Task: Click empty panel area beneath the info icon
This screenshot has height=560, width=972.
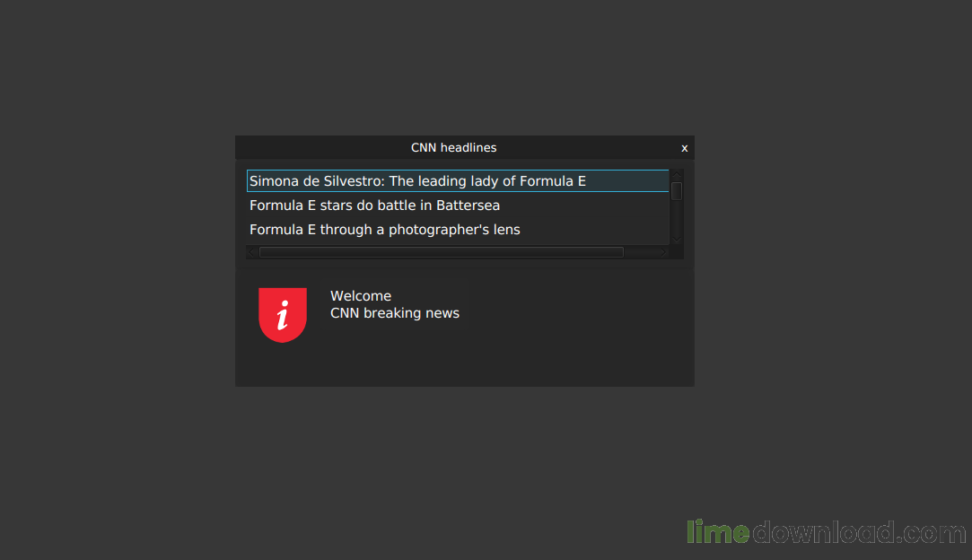Action: click(283, 364)
